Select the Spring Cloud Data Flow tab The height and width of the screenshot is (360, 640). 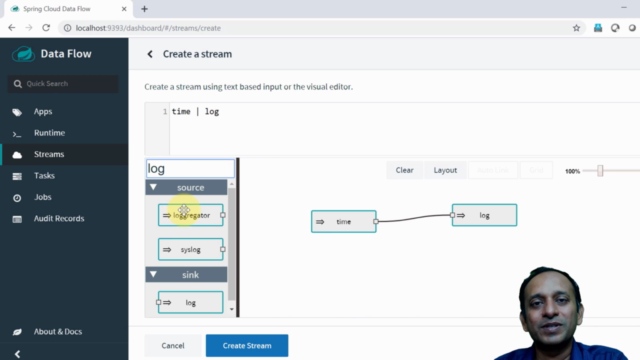coord(68,9)
